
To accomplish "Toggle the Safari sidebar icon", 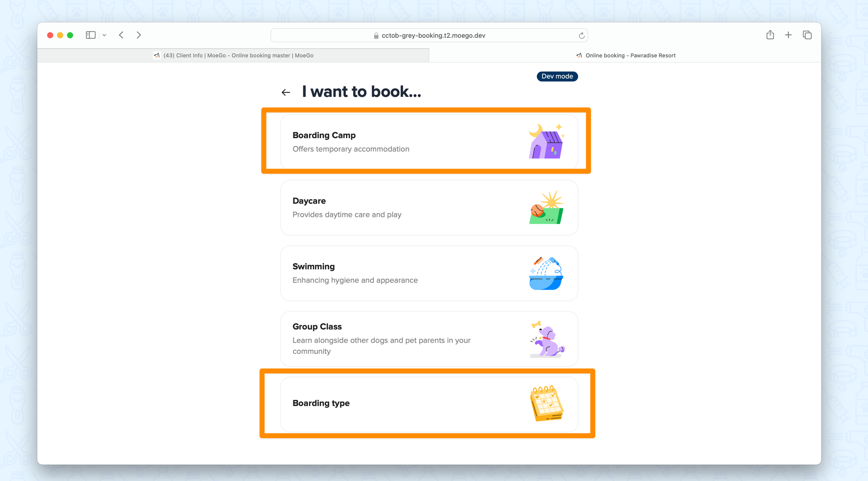I will [x=90, y=35].
